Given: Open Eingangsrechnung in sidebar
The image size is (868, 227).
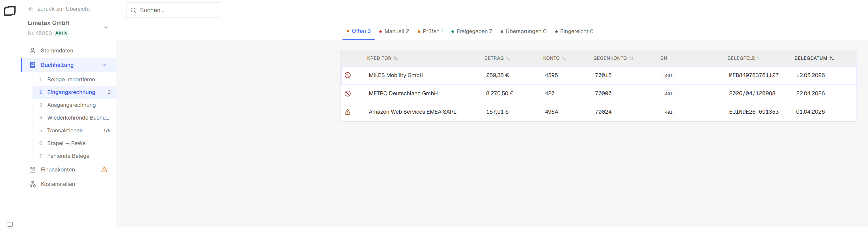Looking at the screenshot, I should (74, 92).
